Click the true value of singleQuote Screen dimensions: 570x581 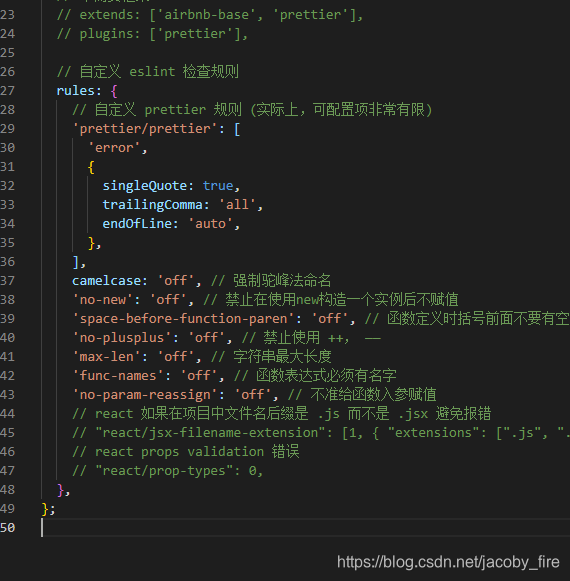[218, 186]
